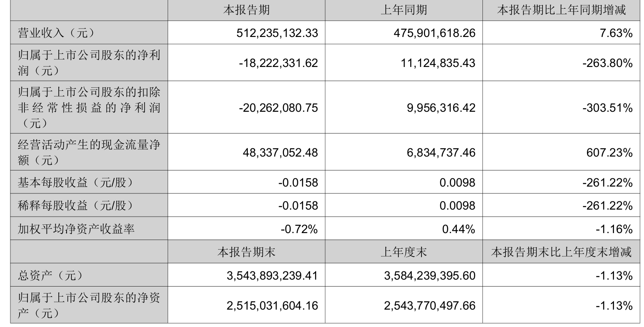This screenshot has height=327, width=644.
Task: Select total assets value 3,543,893,239.41
Action: (x=273, y=275)
